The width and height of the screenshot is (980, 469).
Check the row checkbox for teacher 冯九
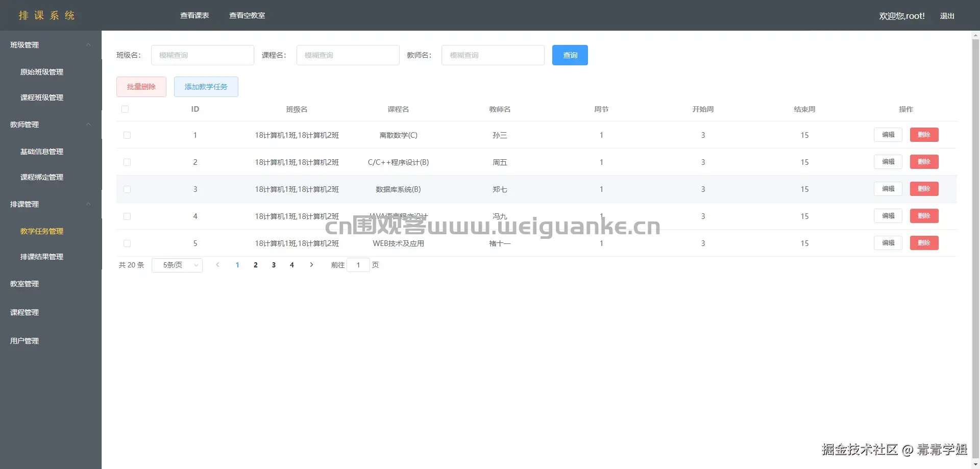click(x=127, y=216)
